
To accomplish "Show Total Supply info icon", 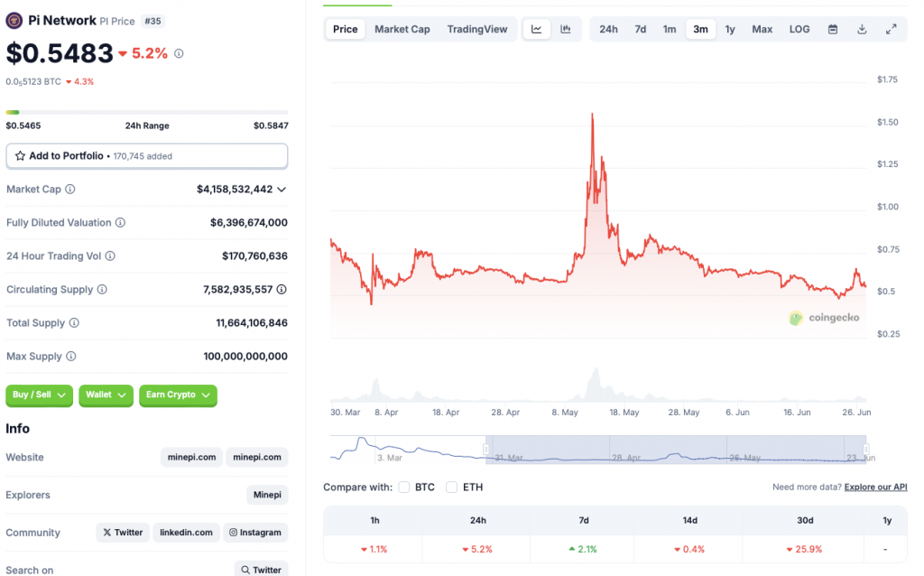I will (74, 322).
